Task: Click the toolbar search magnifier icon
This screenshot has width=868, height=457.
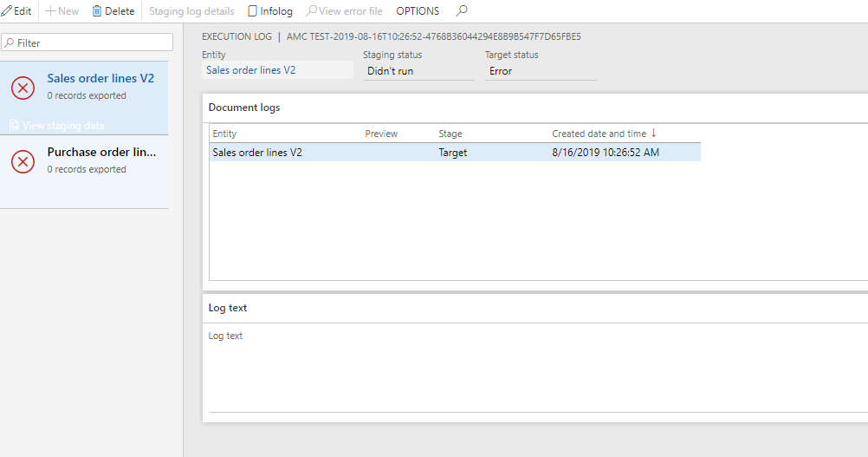Action: tap(462, 10)
